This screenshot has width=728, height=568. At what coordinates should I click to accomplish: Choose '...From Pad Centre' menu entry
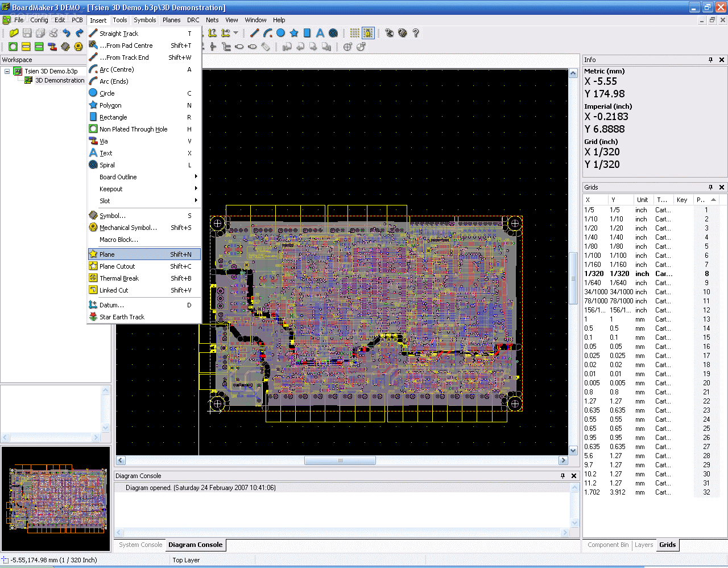144,46
